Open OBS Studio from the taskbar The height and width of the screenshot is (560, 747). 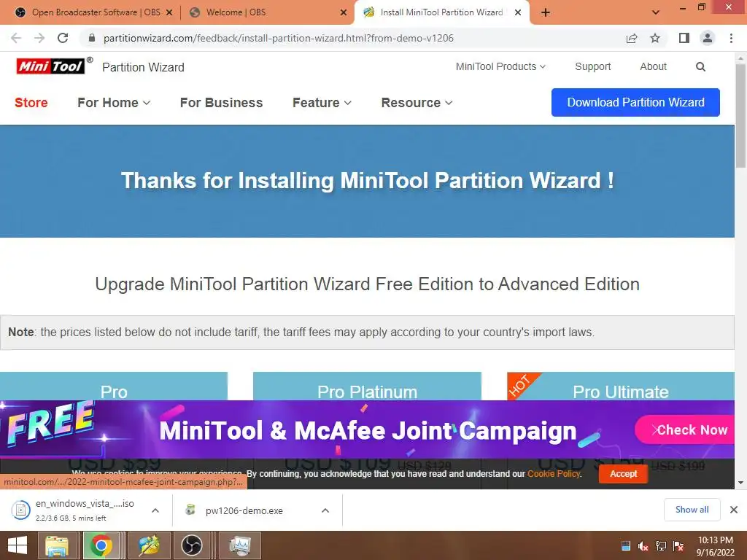click(x=192, y=545)
